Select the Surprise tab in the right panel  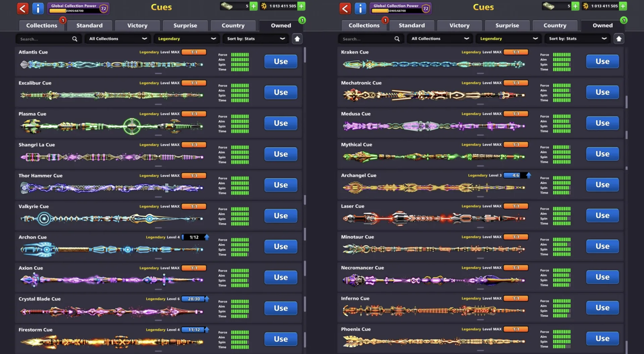[507, 25]
